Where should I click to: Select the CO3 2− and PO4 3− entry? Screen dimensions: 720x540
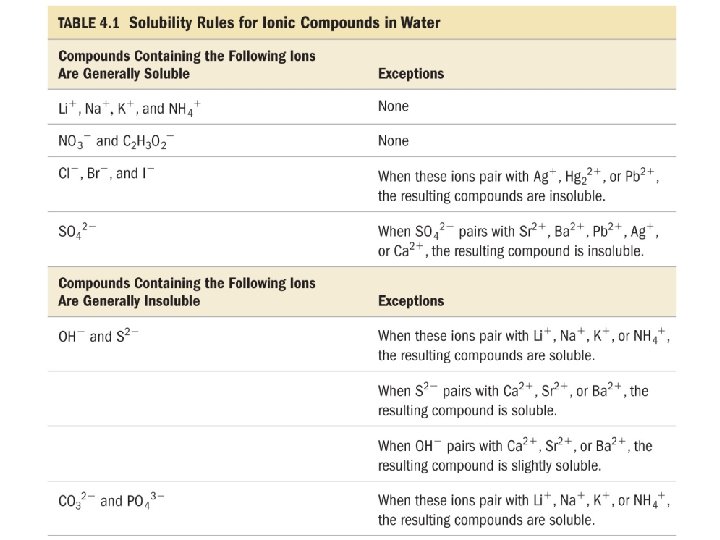tap(110, 500)
